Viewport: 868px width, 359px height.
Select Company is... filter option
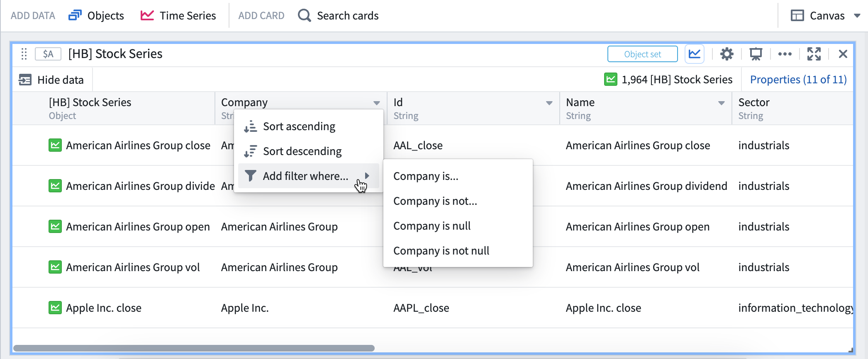click(458, 176)
